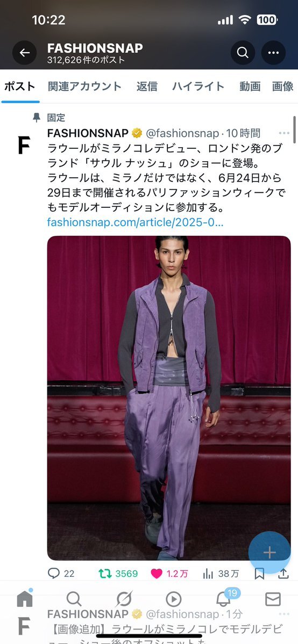Viewport: 298px width, 644px height.
Task: Open the fashionsnap.com article link
Action: 136,222
